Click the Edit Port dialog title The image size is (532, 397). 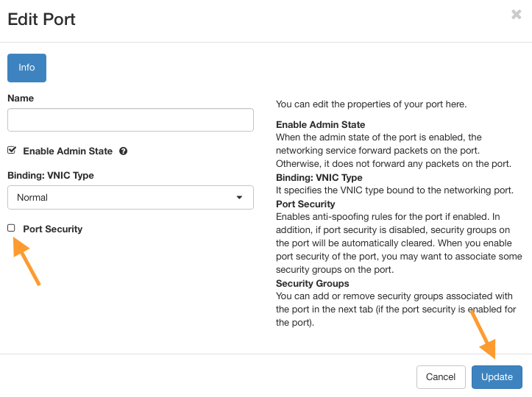(x=42, y=19)
